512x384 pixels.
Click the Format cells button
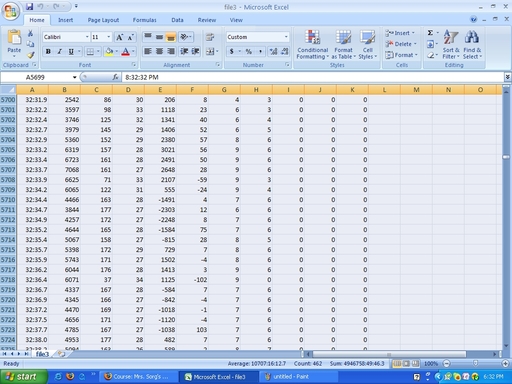[x=401, y=55]
